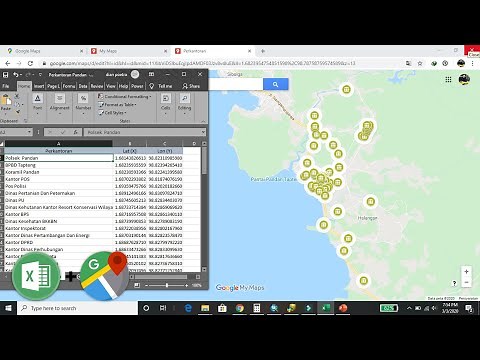Select cell Dinas PU
Screen dimensions: 480x360
pyautogui.click(x=59, y=200)
